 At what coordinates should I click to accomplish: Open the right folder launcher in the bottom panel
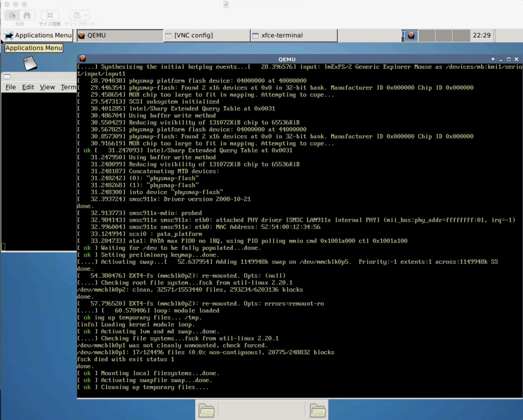point(318,411)
